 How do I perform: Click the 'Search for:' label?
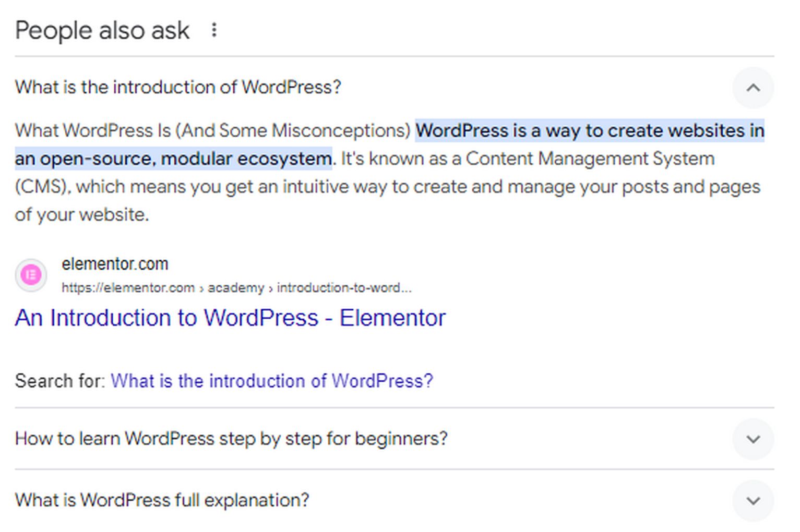61,381
